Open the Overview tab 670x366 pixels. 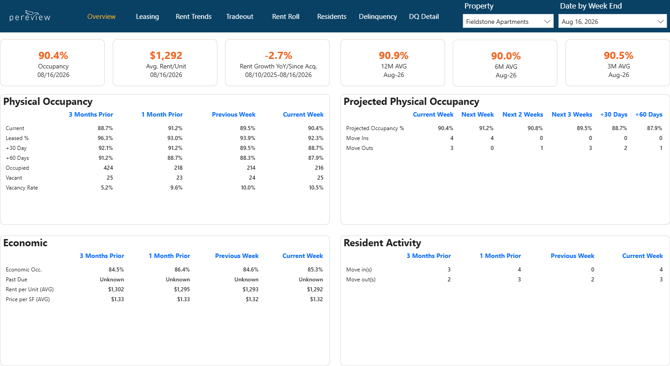tap(101, 17)
